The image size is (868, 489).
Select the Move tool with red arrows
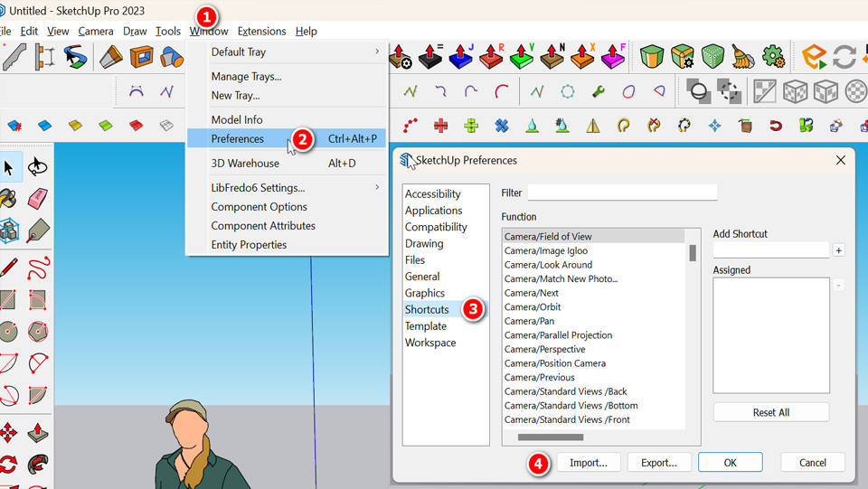[x=9, y=432]
